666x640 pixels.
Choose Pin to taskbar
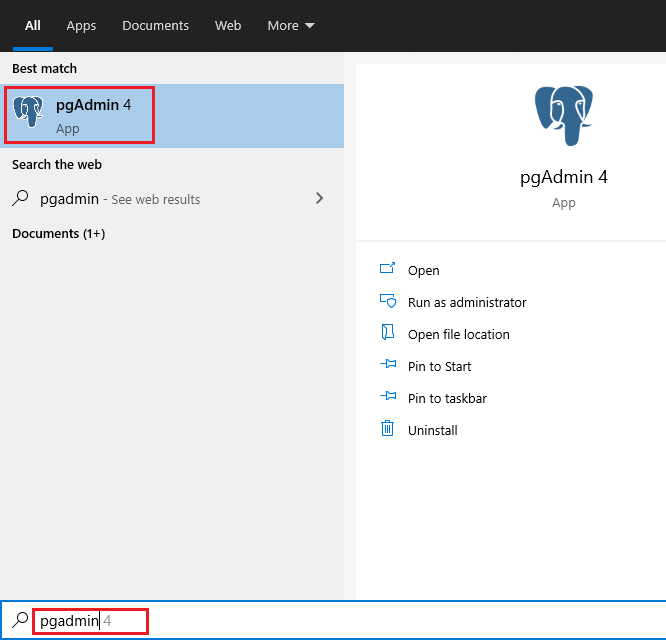click(x=447, y=398)
